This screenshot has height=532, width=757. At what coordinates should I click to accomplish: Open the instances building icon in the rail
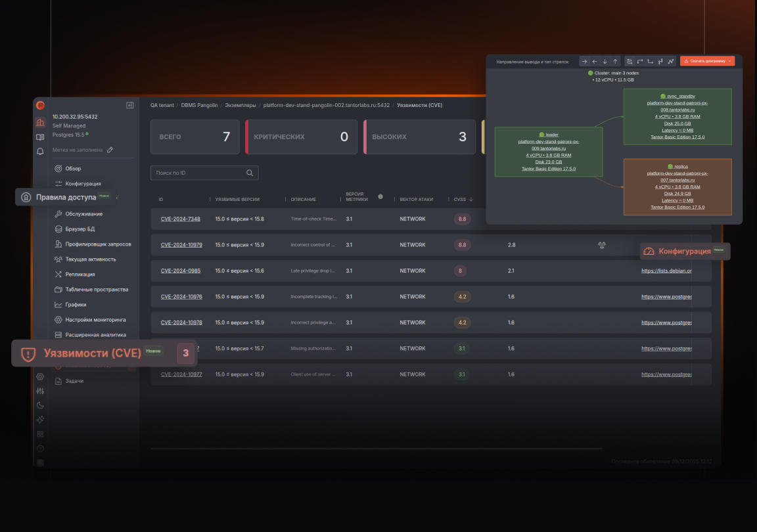[41, 123]
